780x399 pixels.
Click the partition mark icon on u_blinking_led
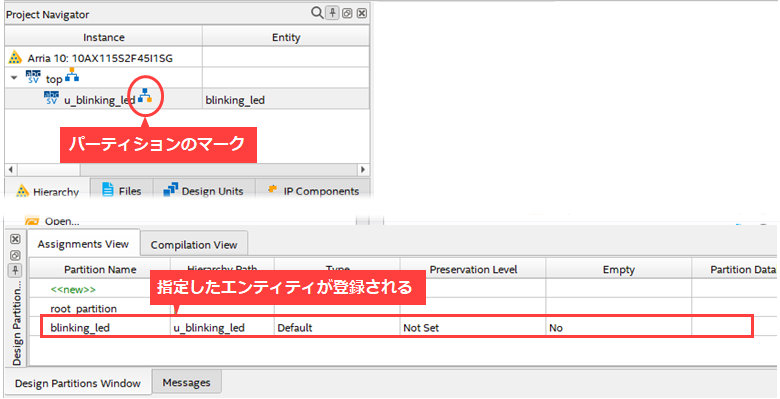pyautogui.click(x=145, y=96)
